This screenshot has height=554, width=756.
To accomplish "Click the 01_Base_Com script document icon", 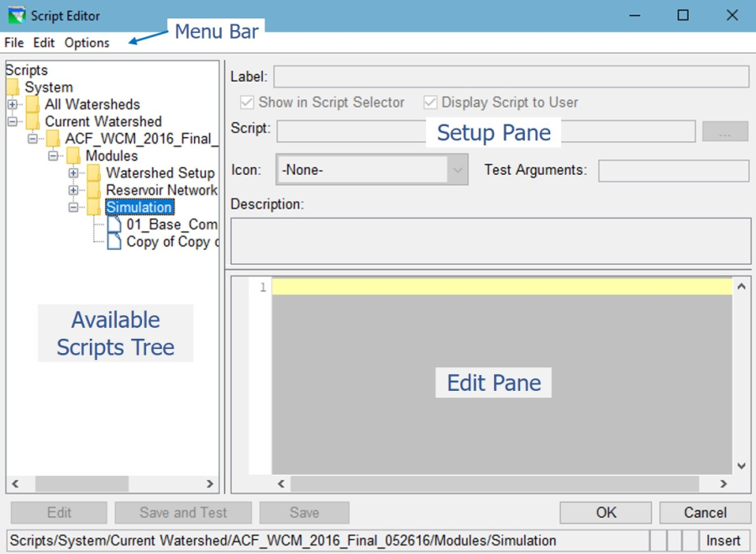I will click(113, 224).
